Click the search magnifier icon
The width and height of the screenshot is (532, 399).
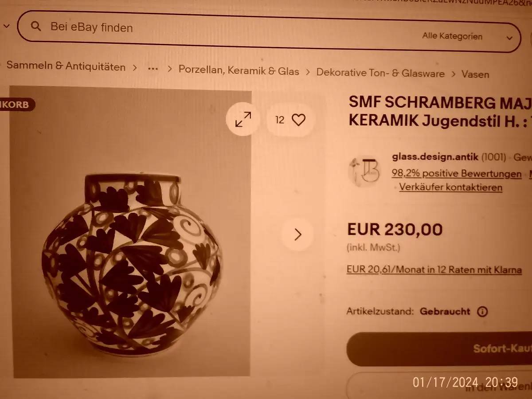(36, 26)
